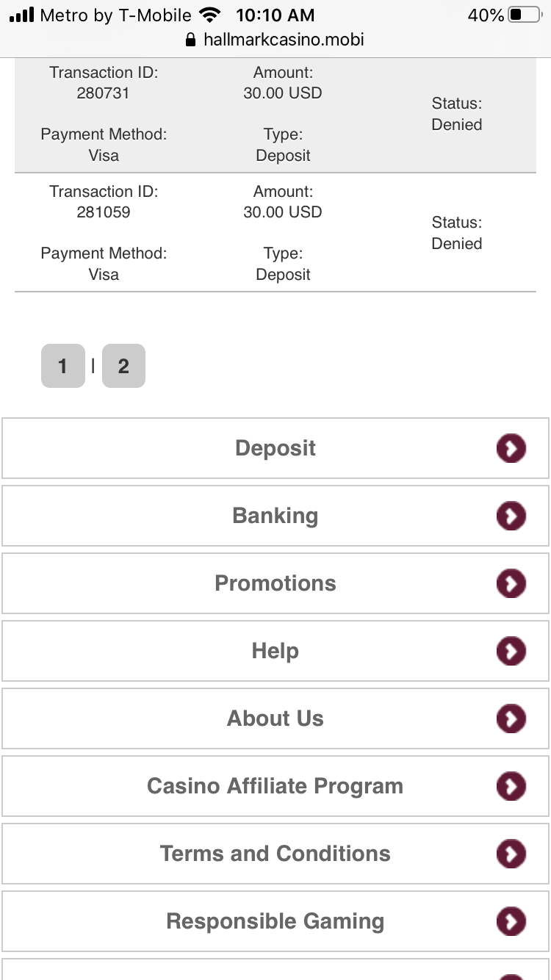Viewport: 551px width, 980px height.
Task: Tap the arrow icon beside About Us
Action: (x=511, y=718)
